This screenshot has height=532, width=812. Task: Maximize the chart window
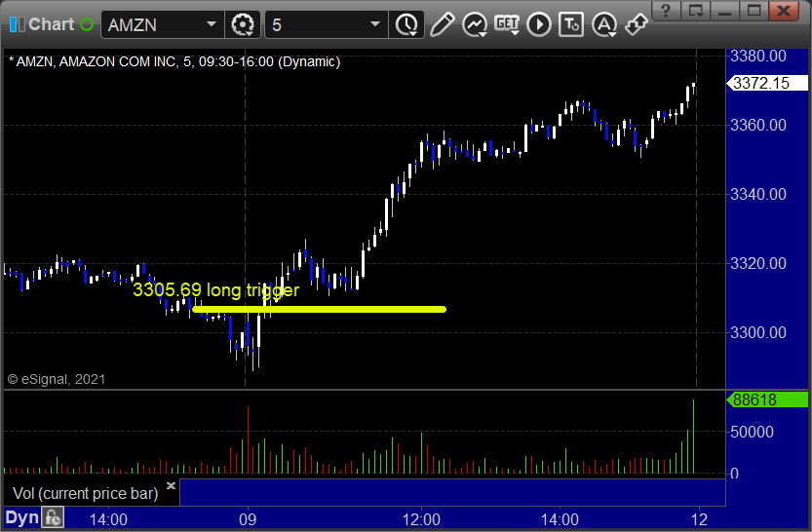point(754,10)
